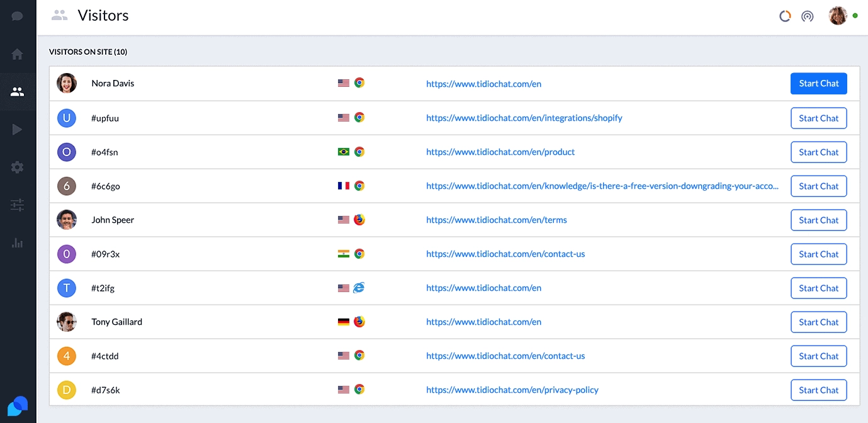The width and height of the screenshot is (868, 423).
Task: Go to the Home dashboard
Action: click(17, 55)
